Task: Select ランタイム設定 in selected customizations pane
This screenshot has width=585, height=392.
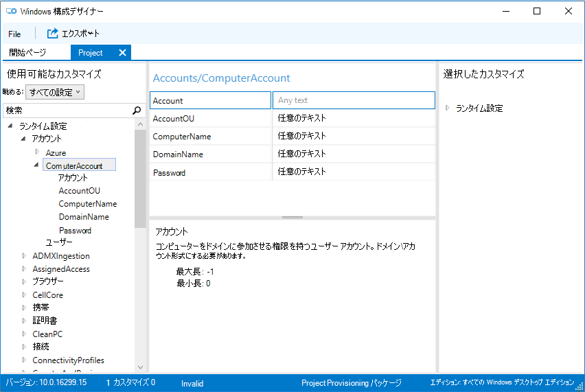Action: tap(479, 108)
